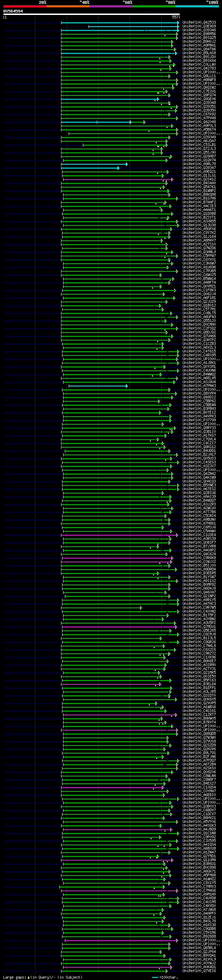Select label UniRef100_Q88QD5
222x980 pixels.
[199, 734]
